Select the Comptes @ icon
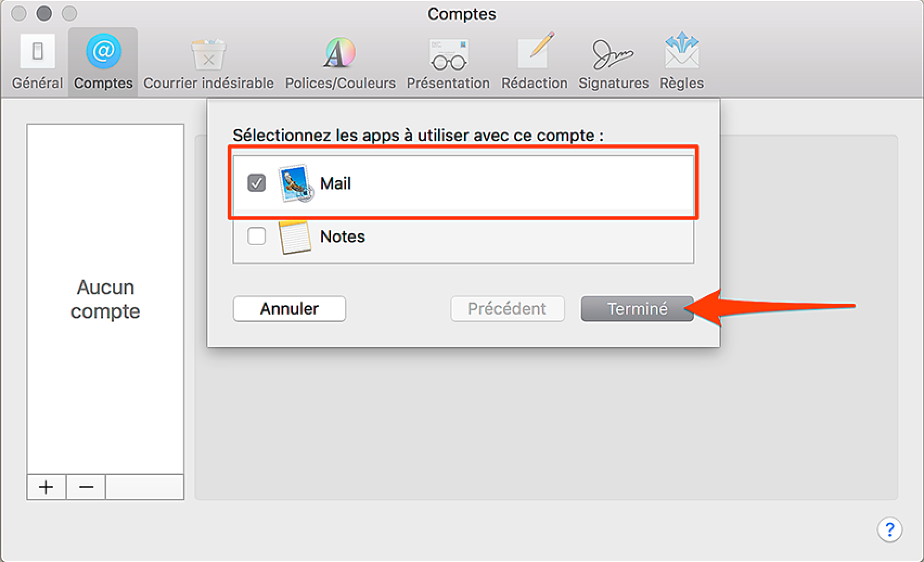Screen dimensions: 924x562 tap(103, 52)
